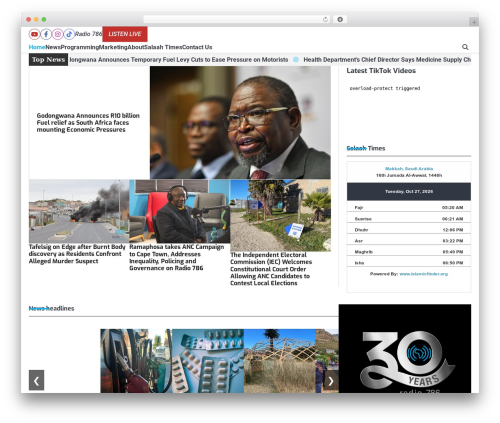Reload page using browser refresh icon
The width and height of the screenshot is (500, 423).
[325, 19]
